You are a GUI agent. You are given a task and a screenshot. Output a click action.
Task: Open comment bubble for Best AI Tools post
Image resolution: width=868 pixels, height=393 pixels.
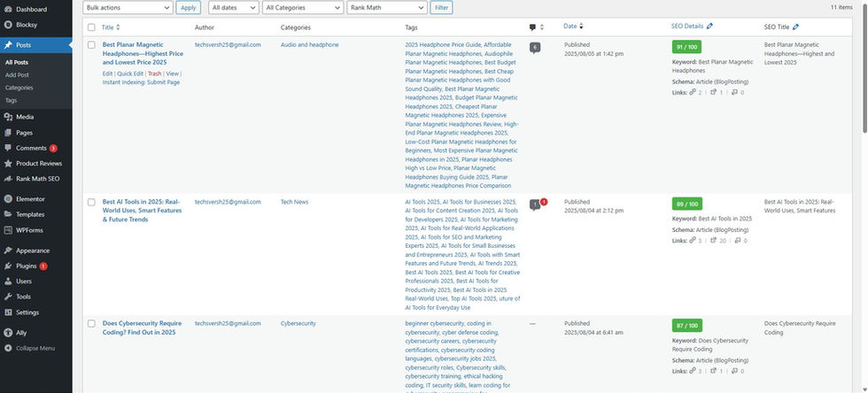tap(535, 205)
